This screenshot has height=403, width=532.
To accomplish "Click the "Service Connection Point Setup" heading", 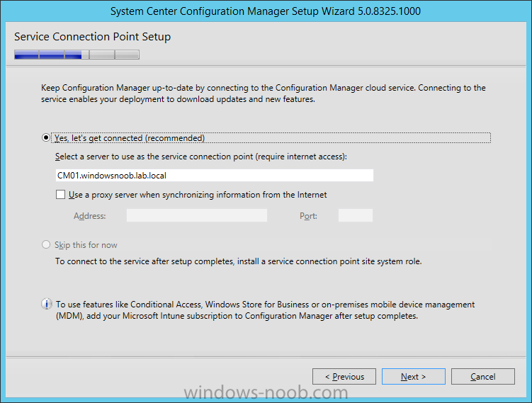I will (92, 37).
